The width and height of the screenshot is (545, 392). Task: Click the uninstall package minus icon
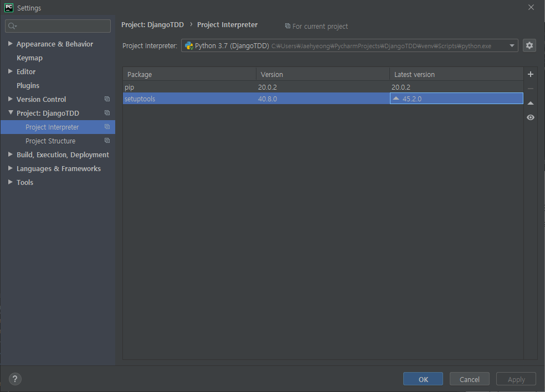[531, 89]
